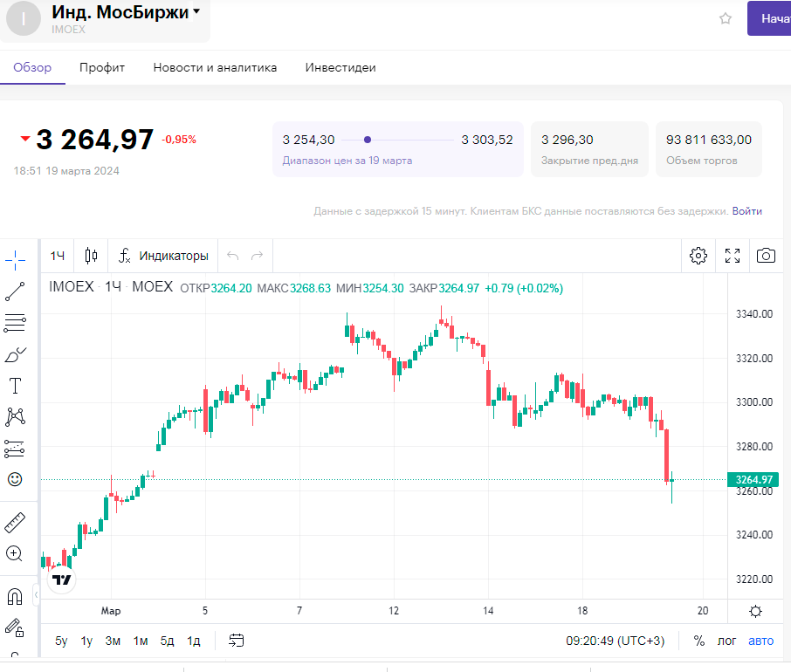Choose the brush drawing tool
This screenshot has width=791, height=672.
(15, 354)
